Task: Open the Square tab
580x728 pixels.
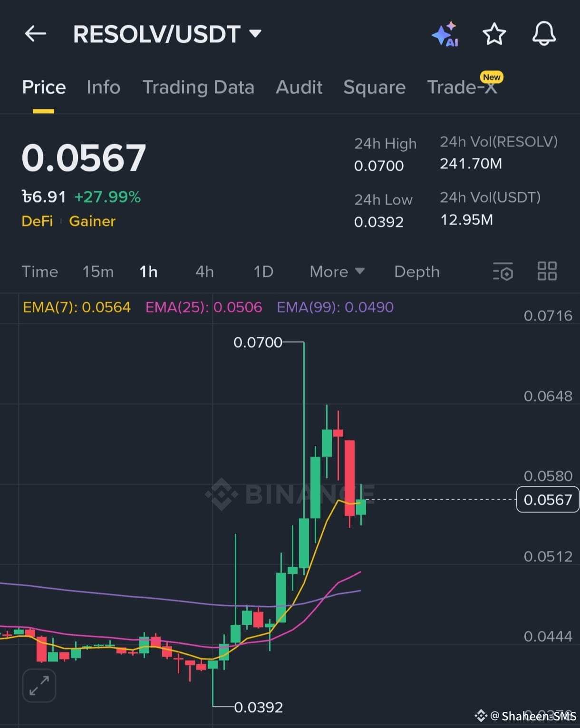Action: (x=375, y=88)
